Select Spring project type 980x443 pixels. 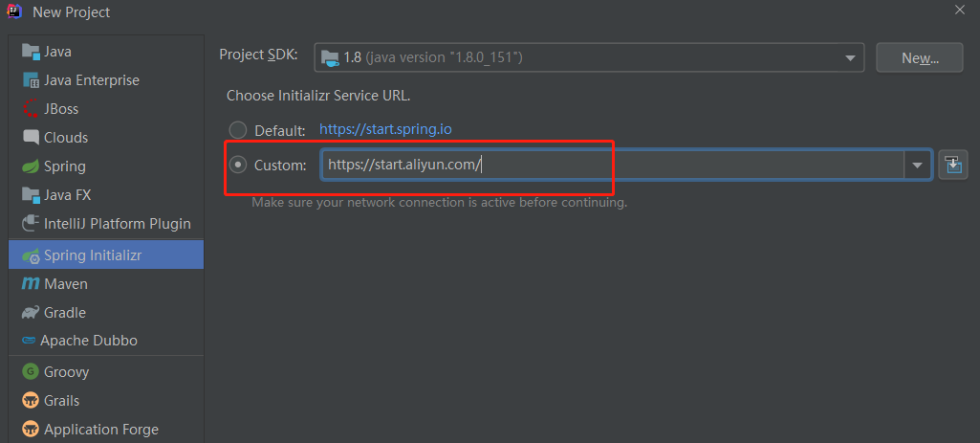tap(106, 166)
